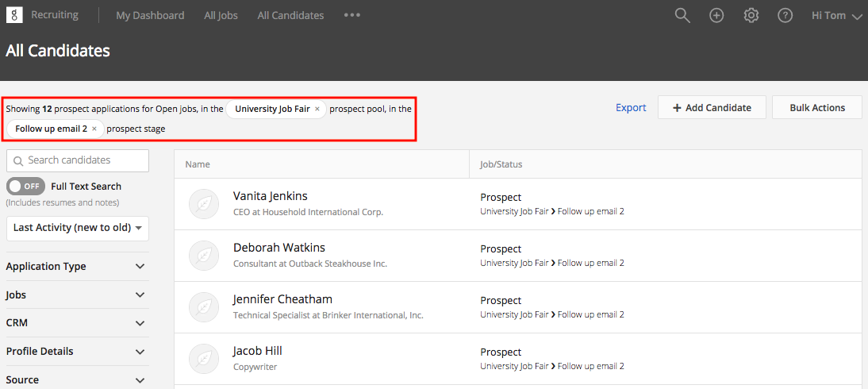Image resolution: width=868 pixels, height=389 pixels.
Task: Open the help question mark icon
Action: click(785, 15)
